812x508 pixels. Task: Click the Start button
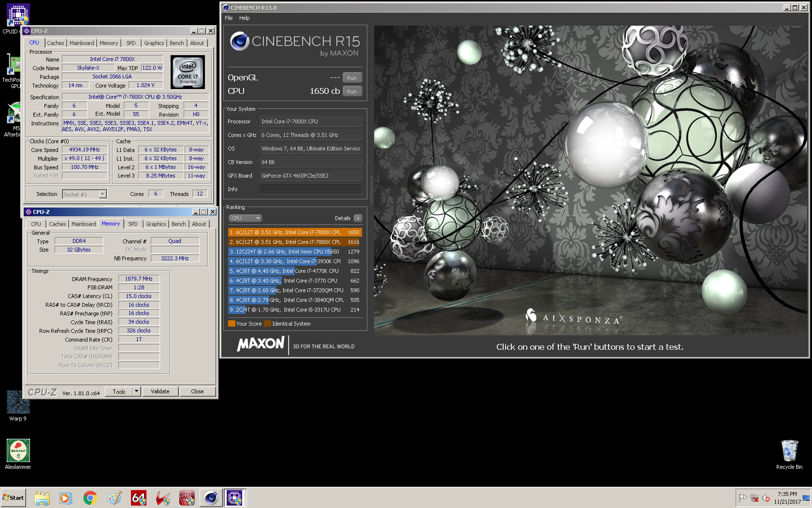[x=14, y=498]
